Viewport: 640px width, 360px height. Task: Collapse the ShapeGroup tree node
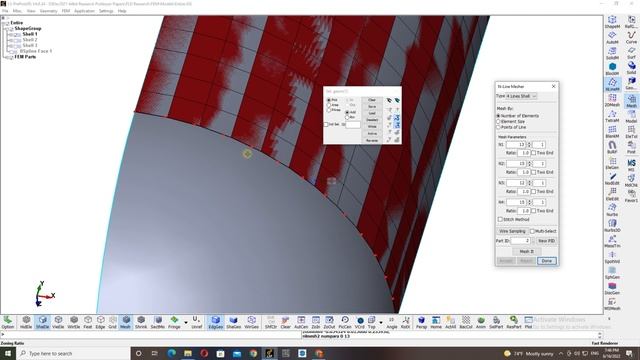coord(6,29)
